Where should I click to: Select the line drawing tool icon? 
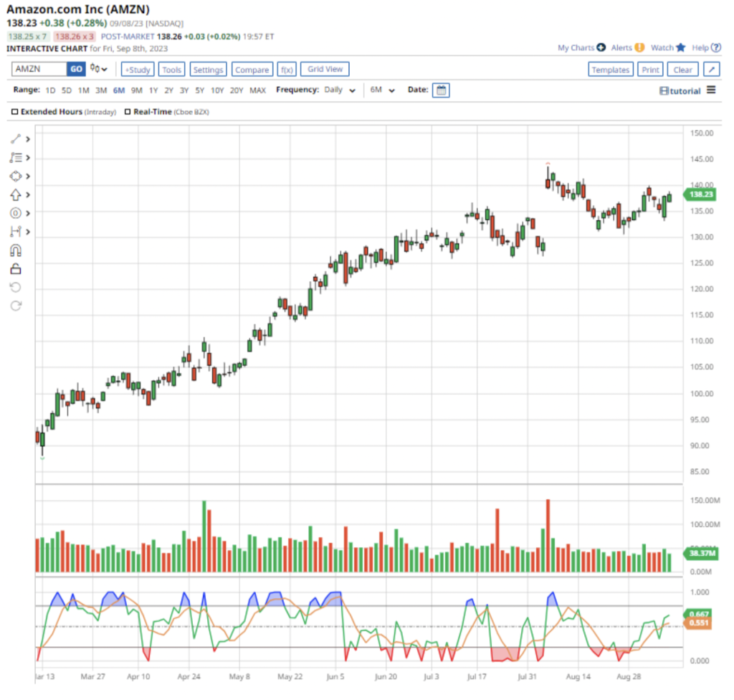[x=16, y=138]
